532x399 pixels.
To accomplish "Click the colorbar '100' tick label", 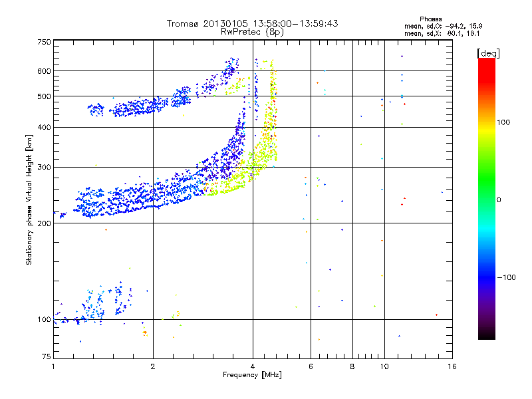I will point(503,122).
